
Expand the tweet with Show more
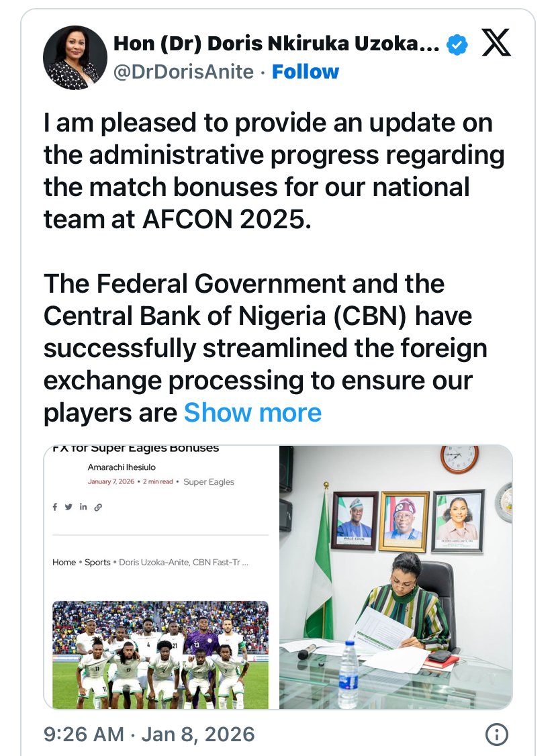click(252, 412)
